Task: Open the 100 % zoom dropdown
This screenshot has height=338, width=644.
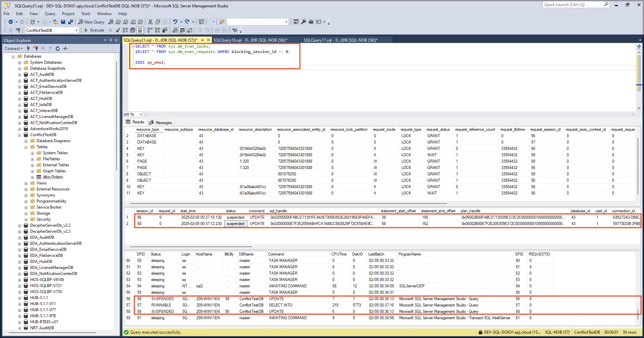Action: [x=141, y=114]
